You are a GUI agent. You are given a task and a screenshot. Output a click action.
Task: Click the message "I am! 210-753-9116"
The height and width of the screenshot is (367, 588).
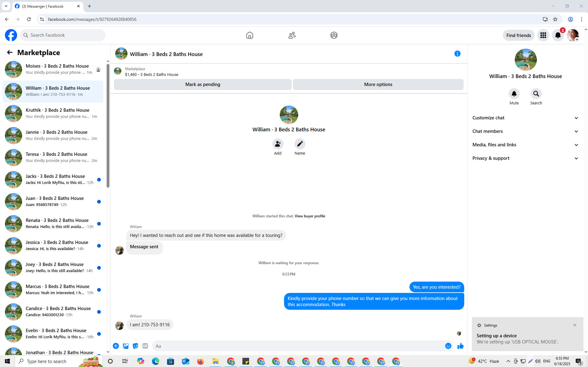(150, 325)
